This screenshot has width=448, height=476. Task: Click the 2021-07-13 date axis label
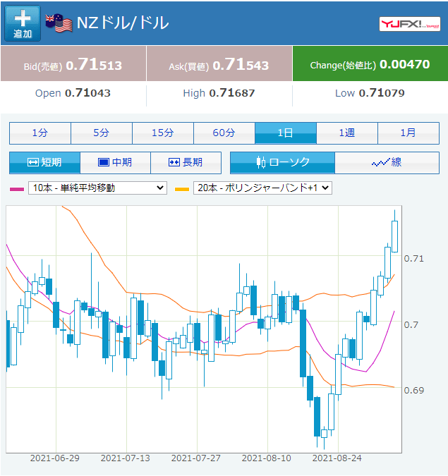pos(126,458)
